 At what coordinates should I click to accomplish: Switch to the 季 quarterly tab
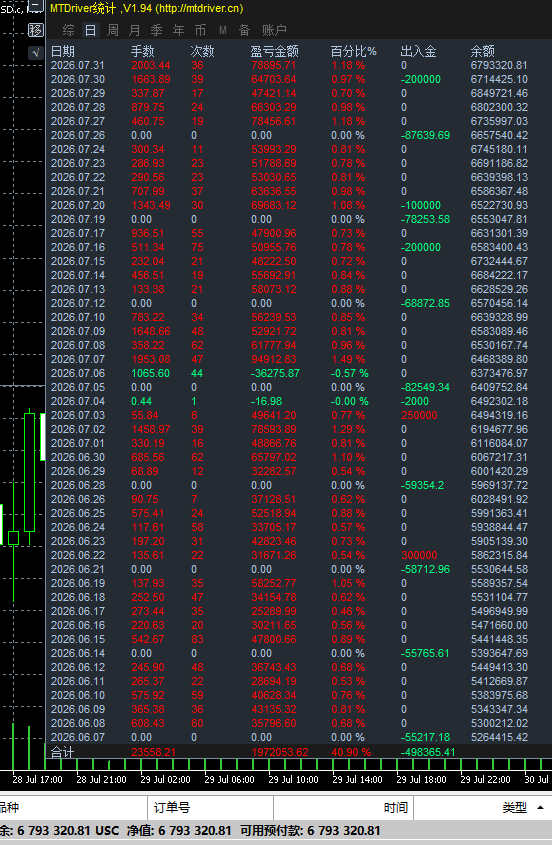point(156,30)
